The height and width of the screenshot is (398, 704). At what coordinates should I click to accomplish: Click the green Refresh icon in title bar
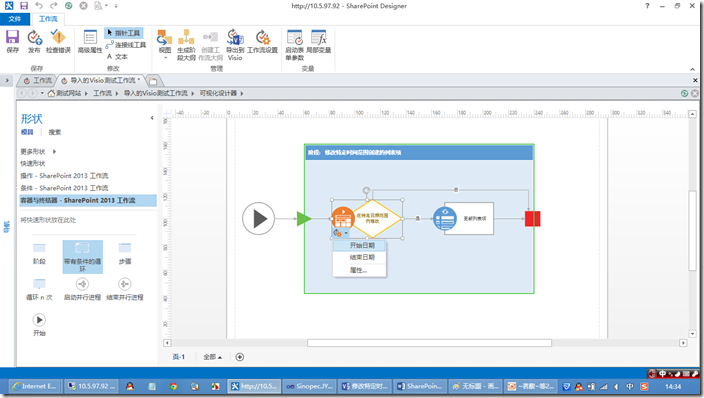(69, 6)
